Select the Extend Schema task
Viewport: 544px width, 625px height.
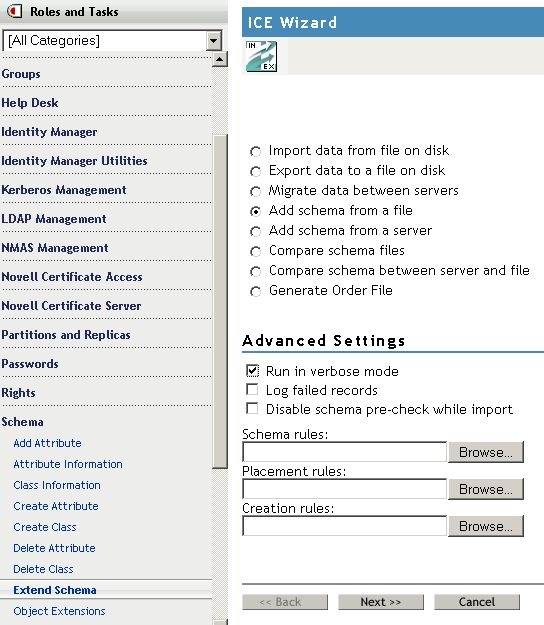coord(55,590)
